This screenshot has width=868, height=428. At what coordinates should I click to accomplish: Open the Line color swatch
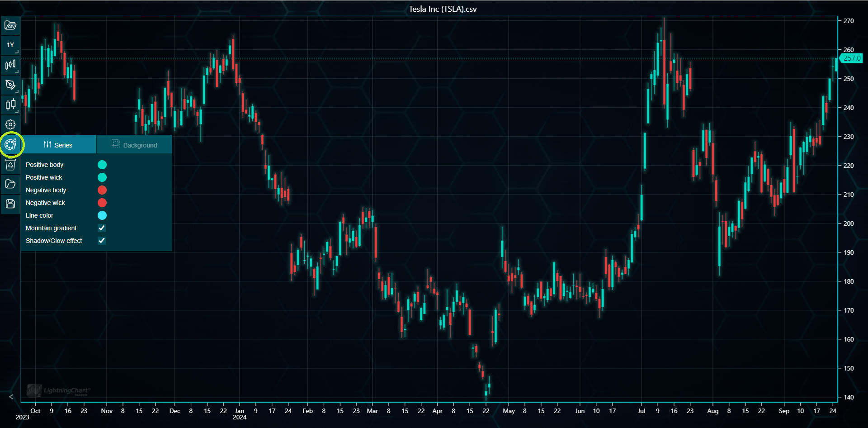pyautogui.click(x=102, y=215)
